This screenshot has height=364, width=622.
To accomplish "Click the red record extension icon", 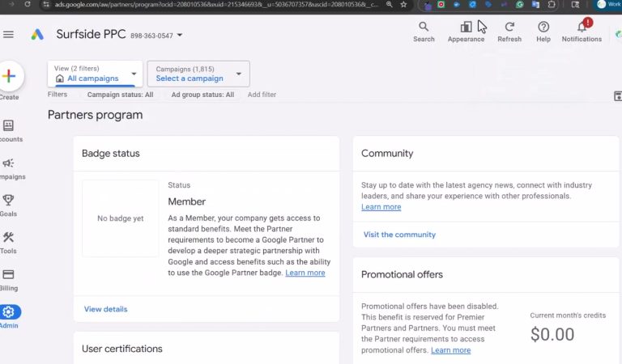I will pos(441,5).
